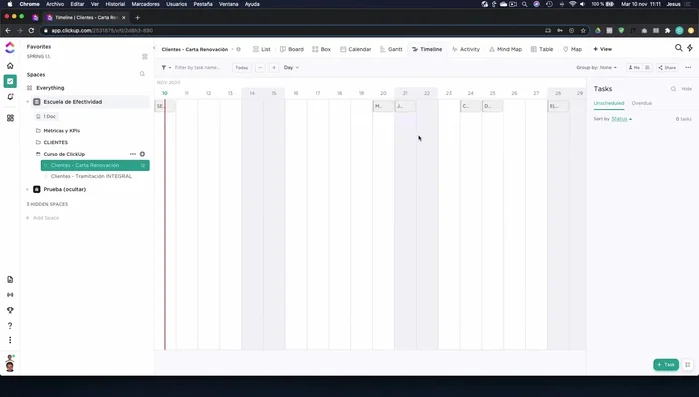Reload the page in Chrome
The height and width of the screenshot is (397, 699).
(31, 30)
